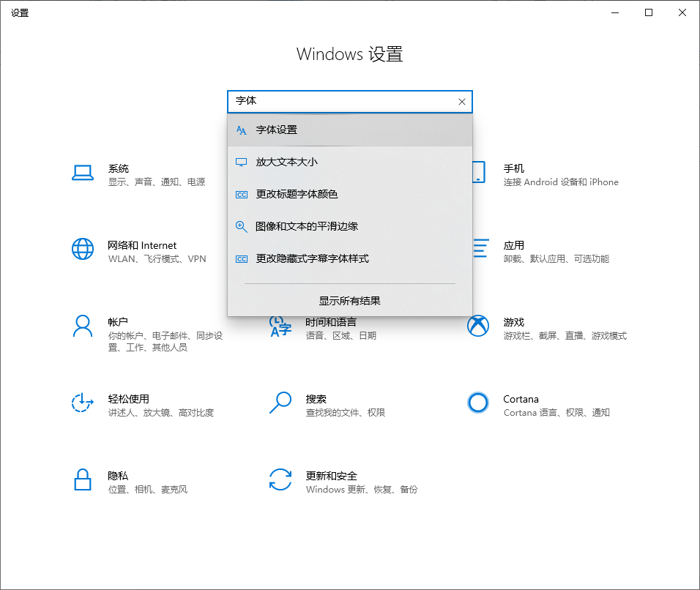This screenshot has width=700, height=590.
Task: Pick 更改隐藏式字幕字体样式 suggestion
Action: click(350, 258)
